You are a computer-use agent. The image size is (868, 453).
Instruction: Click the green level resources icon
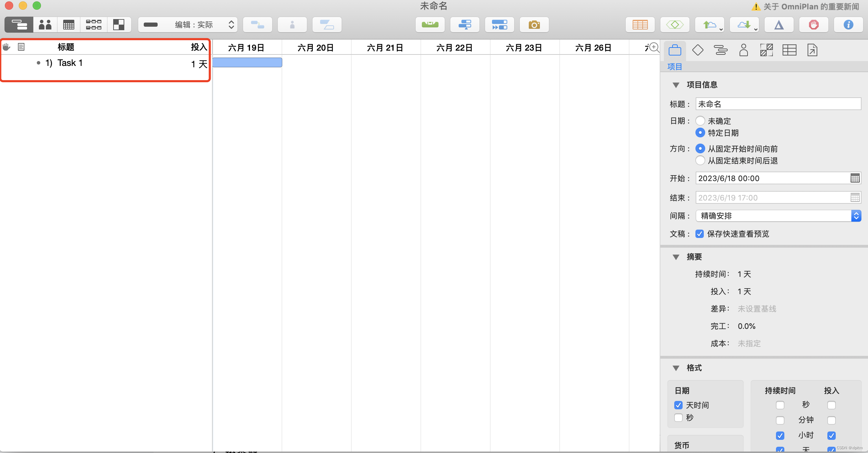pyautogui.click(x=430, y=25)
